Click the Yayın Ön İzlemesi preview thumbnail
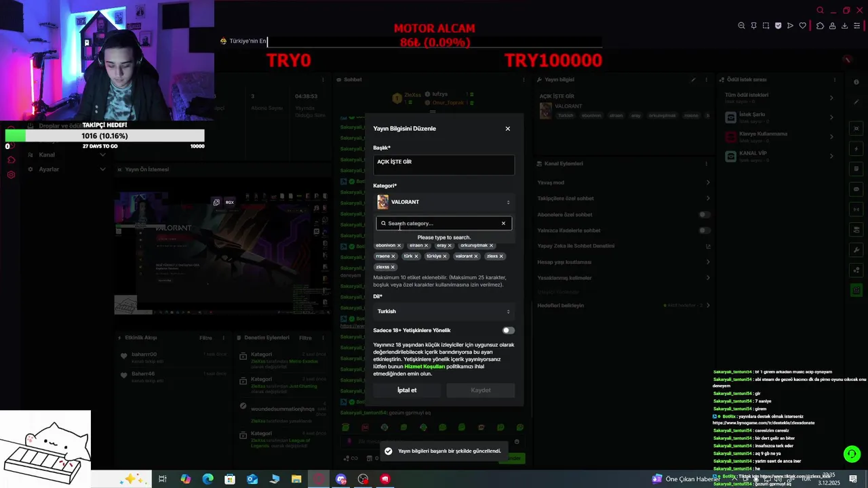Image resolution: width=868 pixels, height=488 pixels. pos(222,253)
